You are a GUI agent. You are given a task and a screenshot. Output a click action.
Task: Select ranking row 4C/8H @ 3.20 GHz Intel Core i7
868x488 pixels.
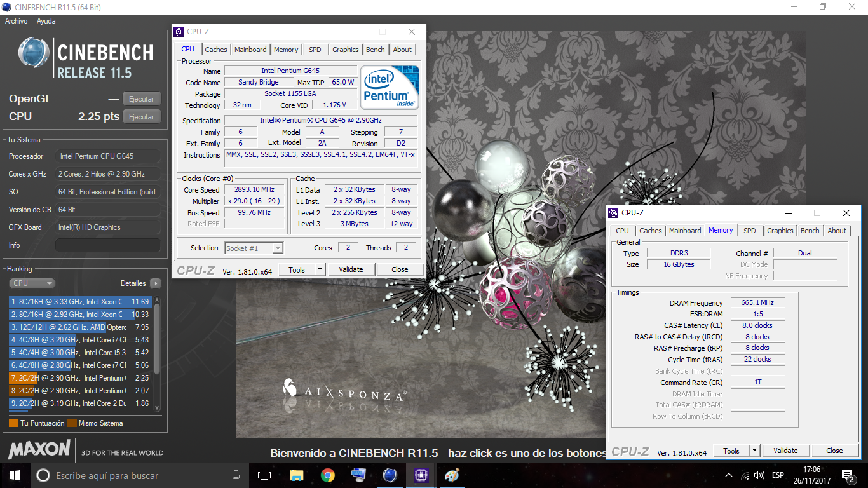(x=79, y=340)
